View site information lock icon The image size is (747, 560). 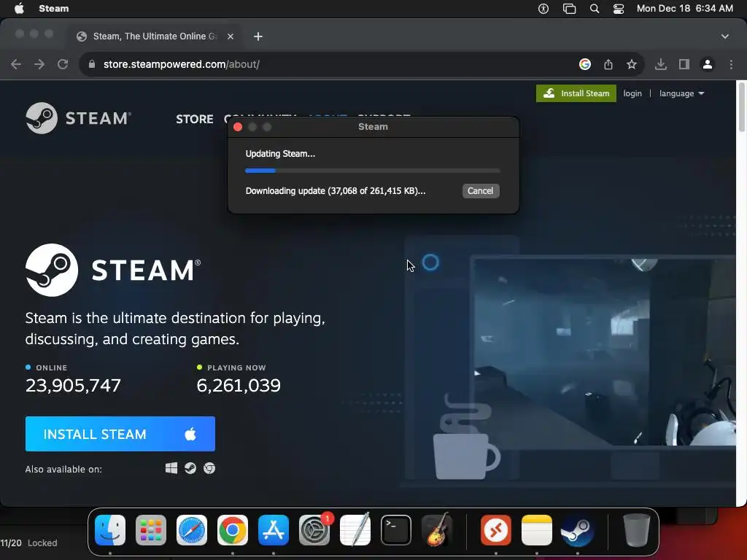(92, 64)
